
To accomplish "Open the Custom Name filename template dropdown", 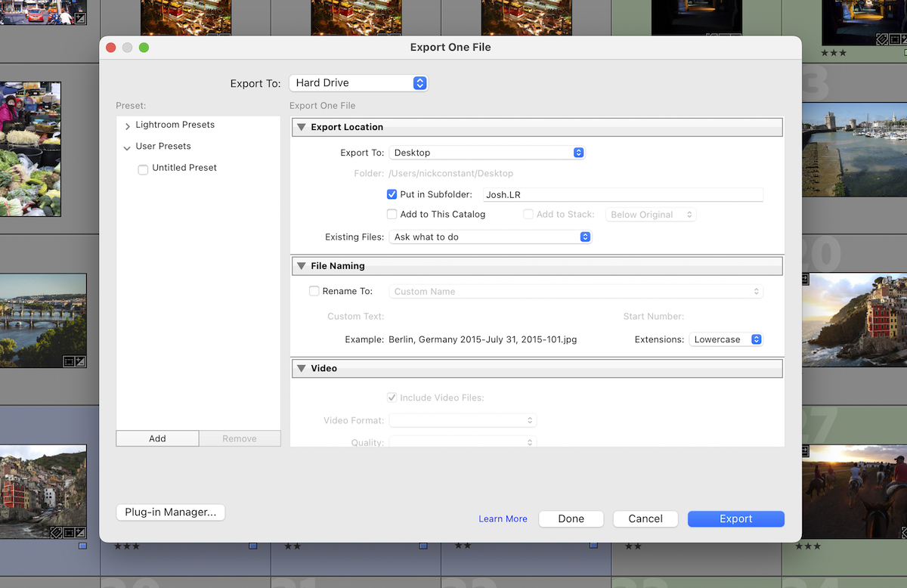I will pos(576,291).
